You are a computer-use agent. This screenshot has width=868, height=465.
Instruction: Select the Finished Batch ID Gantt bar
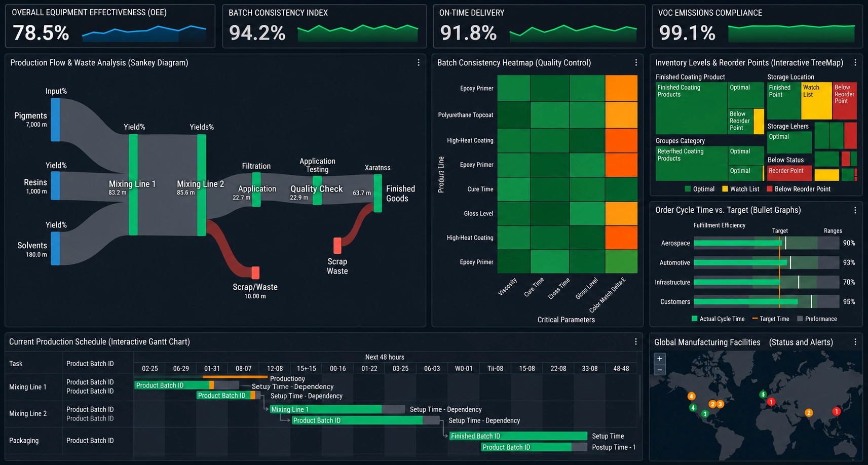coord(518,436)
